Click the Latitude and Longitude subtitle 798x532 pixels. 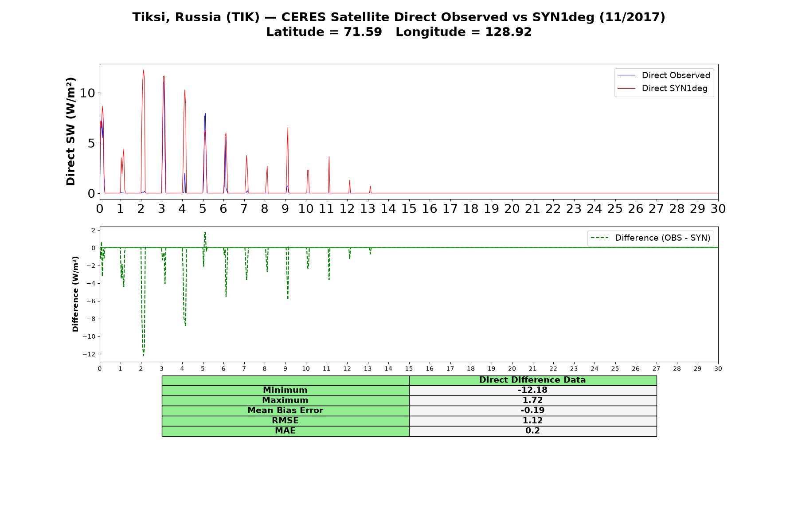pos(399,32)
